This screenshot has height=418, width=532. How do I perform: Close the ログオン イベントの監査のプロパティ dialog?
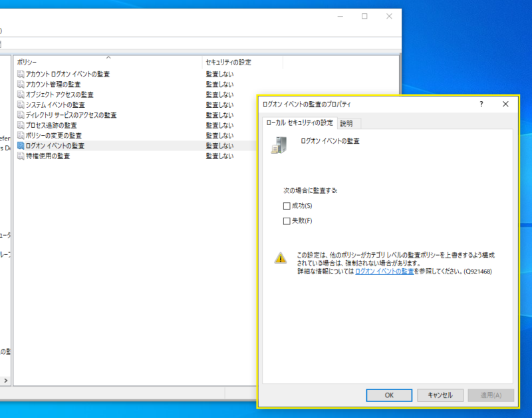coord(505,104)
